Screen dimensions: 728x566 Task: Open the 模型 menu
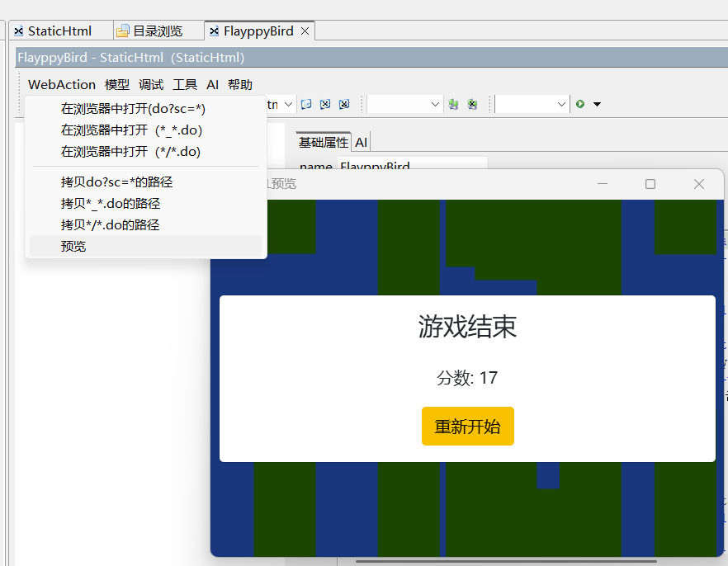(117, 84)
